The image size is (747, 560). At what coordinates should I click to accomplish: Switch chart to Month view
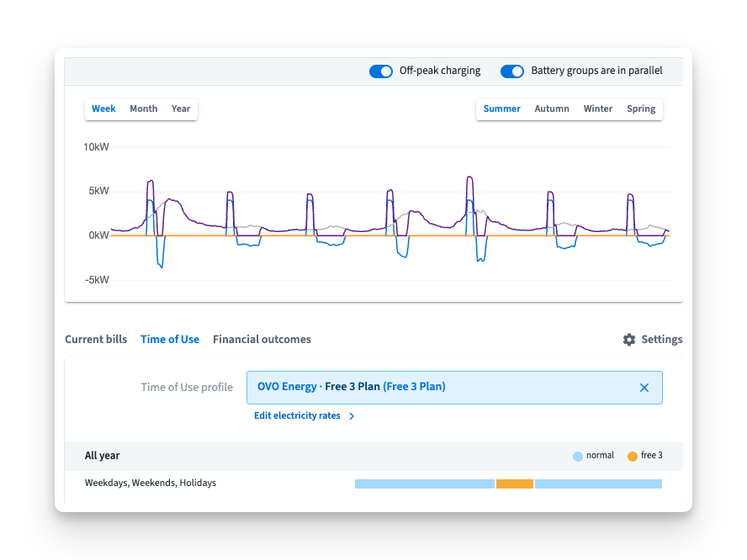pyautogui.click(x=143, y=109)
